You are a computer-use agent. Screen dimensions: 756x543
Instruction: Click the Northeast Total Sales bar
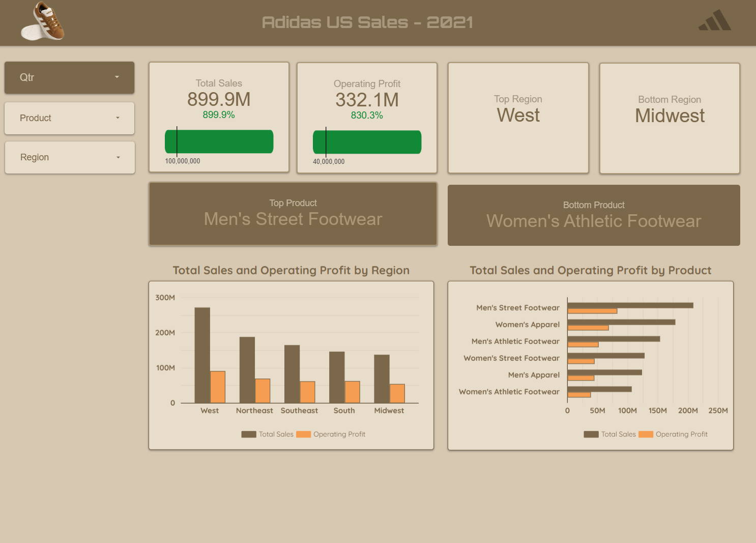247,370
